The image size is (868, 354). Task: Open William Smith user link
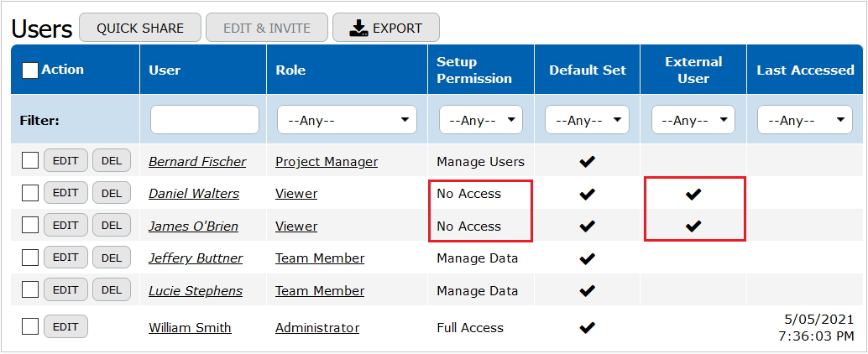click(190, 327)
